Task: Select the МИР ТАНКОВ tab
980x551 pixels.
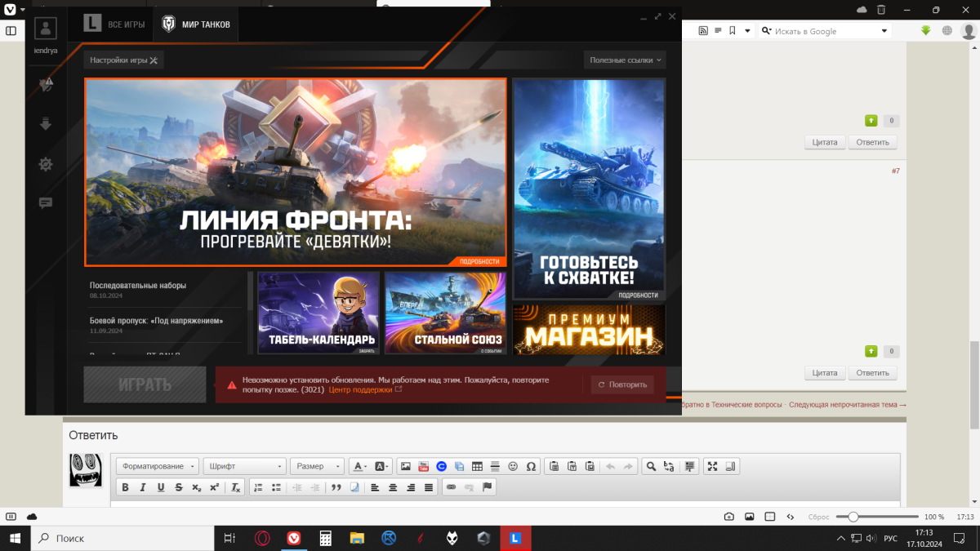Action: click(x=196, y=24)
